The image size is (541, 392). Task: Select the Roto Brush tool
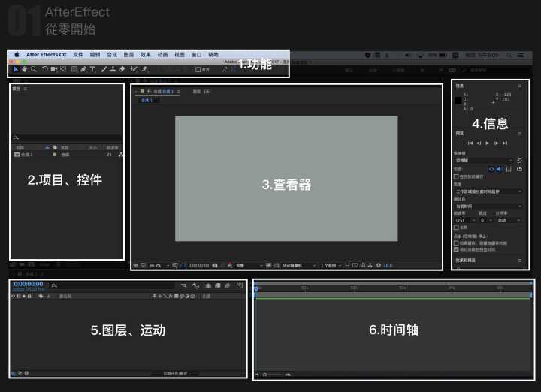(x=134, y=69)
